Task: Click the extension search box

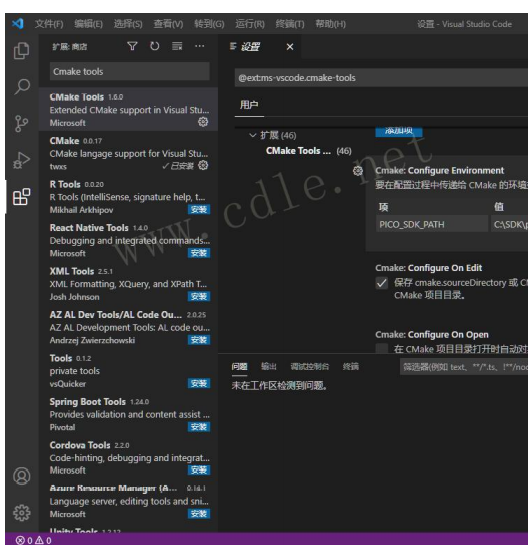Action: coord(130,71)
